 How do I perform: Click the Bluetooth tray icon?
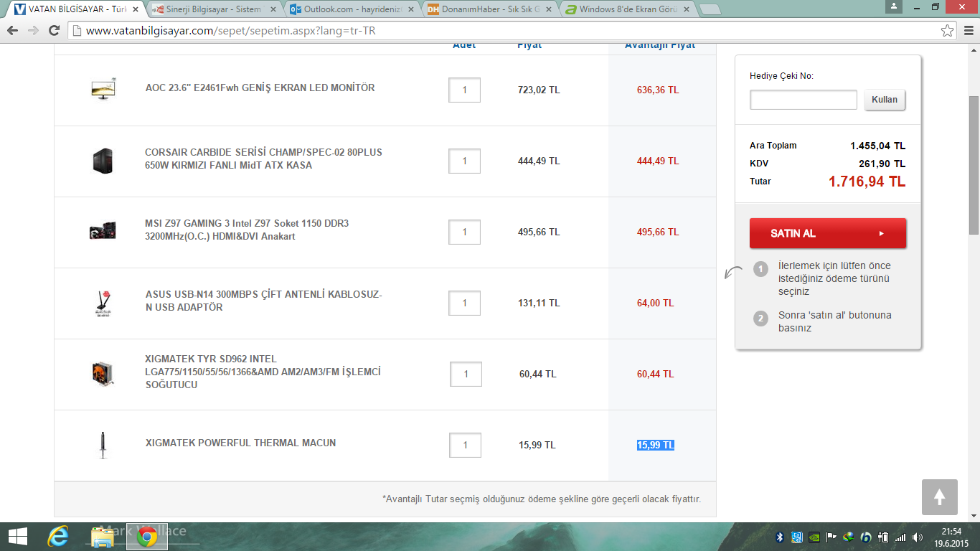[x=780, y=537]
